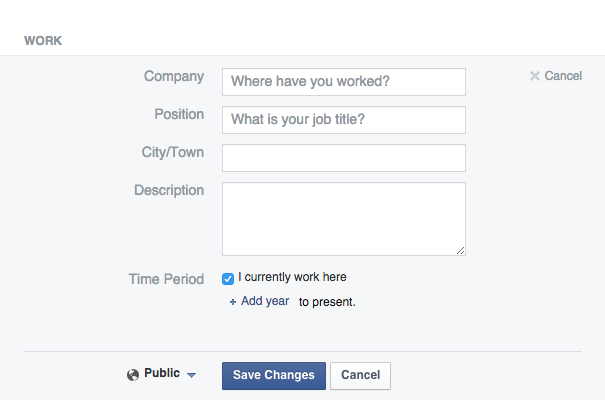The image size is (605, 400).
Task: Click the bottom Cancel button
Action: (360, 376)
